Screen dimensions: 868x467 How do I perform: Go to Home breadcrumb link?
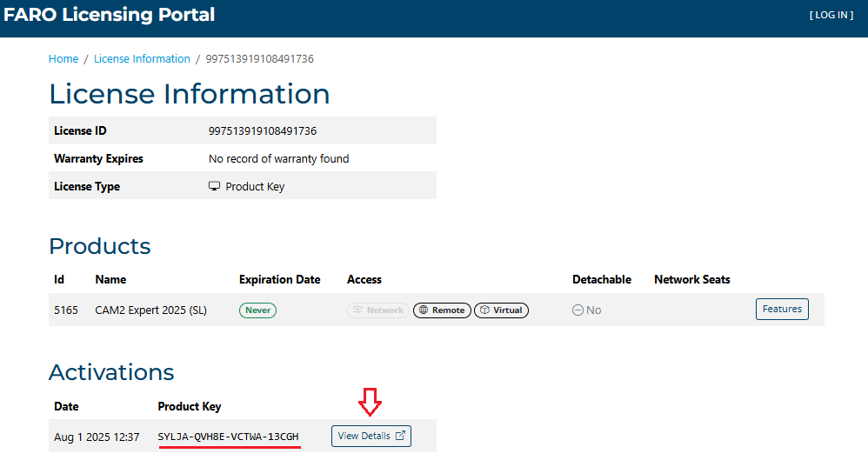click(x=63, y=58)
